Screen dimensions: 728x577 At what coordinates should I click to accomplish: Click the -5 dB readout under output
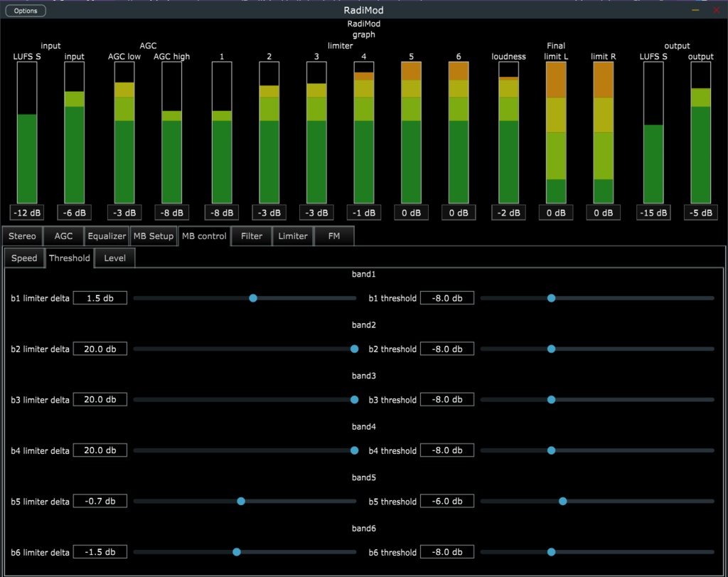(x=701, y=213)
